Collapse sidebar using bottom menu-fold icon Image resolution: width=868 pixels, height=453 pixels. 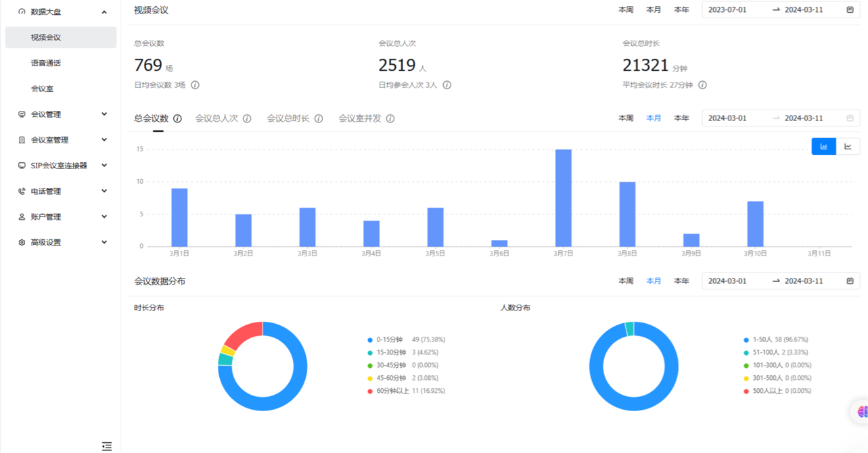click(107, 446)
